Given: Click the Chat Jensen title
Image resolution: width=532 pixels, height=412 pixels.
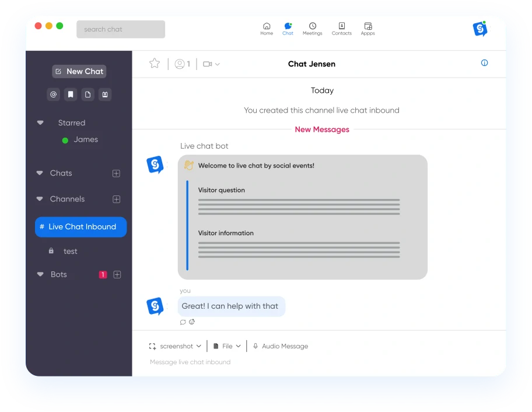Looking at the screenshot, I should tap(311, 64).
